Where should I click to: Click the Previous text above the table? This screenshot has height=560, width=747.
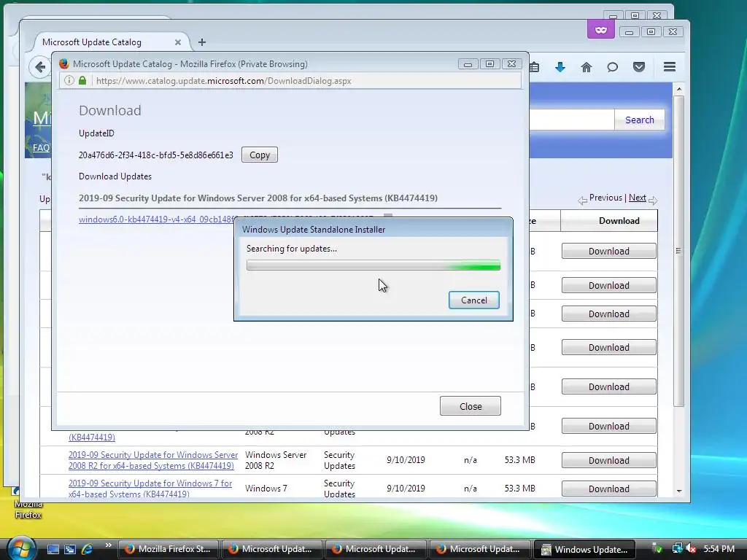(605, 198)
